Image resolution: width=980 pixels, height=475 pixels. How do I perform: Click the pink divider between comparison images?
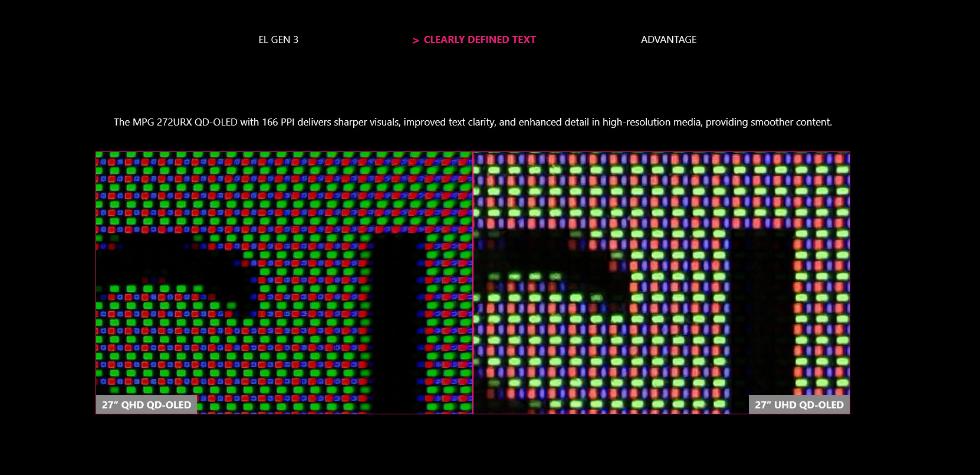pyautogui.click(x=473, y=283)
